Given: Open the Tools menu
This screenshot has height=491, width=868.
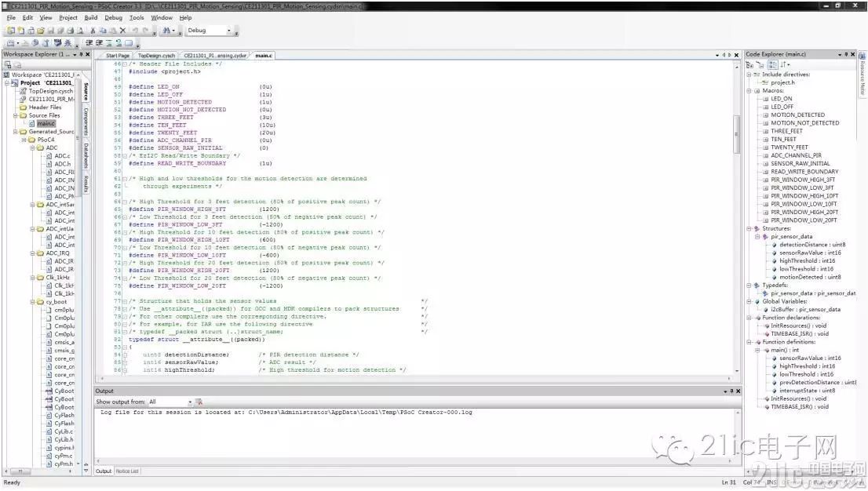Looking at the screenshot, I should (137, 18).
